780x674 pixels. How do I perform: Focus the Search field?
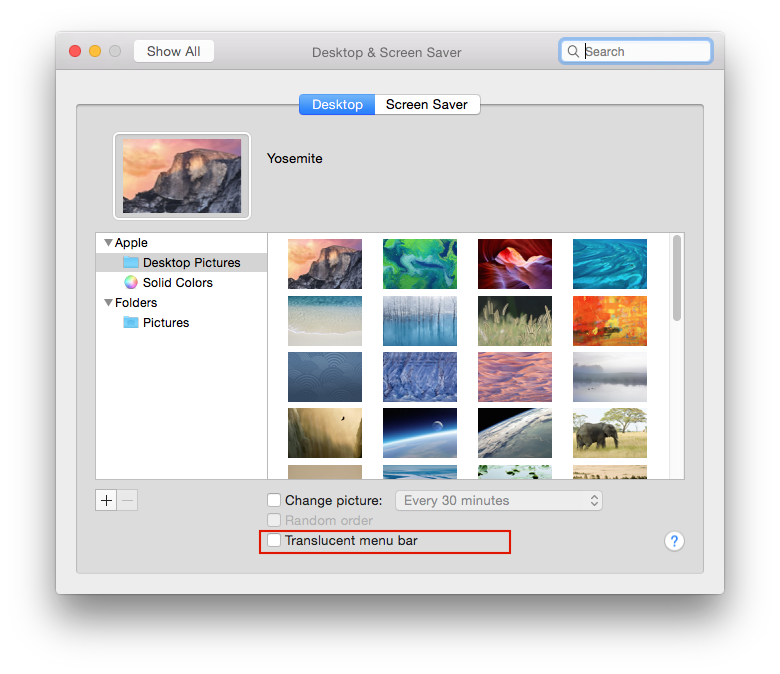[636, 51]
